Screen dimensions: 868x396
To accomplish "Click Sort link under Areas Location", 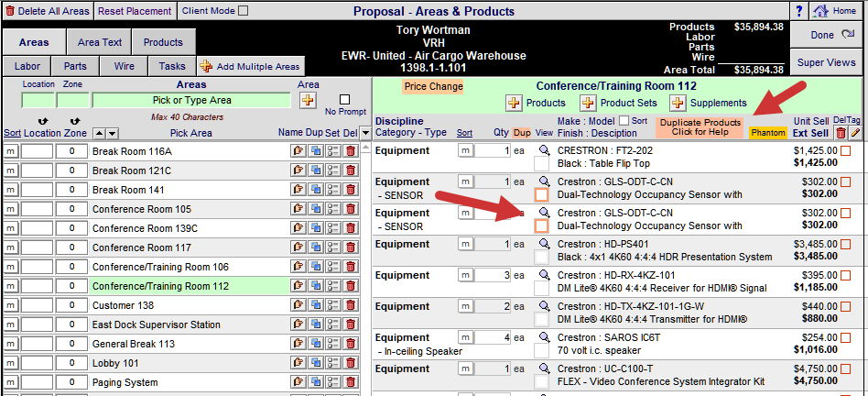I will point(10,134).
